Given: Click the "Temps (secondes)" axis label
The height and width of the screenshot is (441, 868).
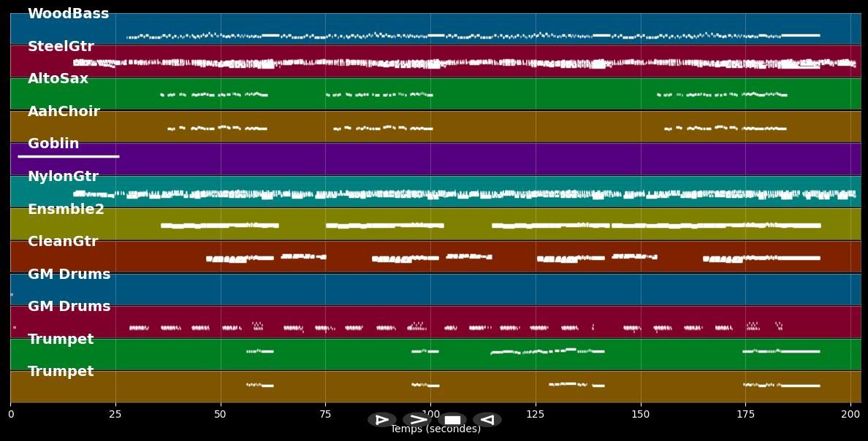Looking at the screenshot, I should pyautogui.click(x=435, y=429).
